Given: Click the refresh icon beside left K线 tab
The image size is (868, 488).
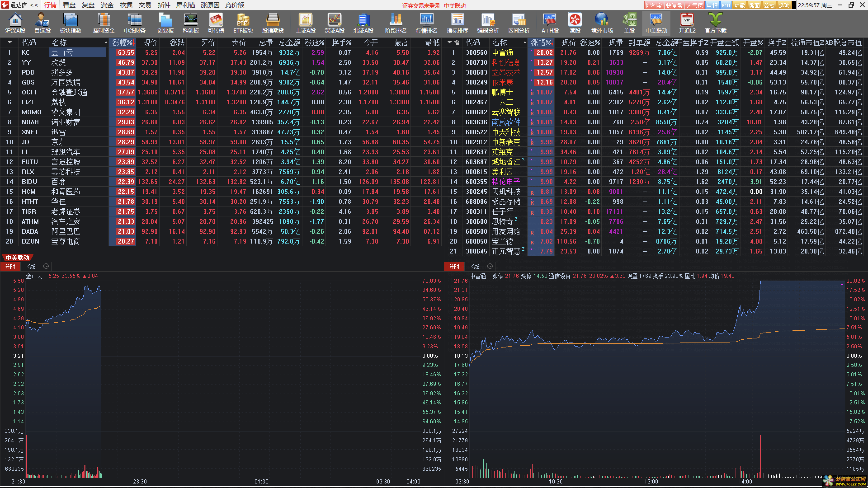Looking at the screenshot, I should pyautogui.click(x=46, y=266).
